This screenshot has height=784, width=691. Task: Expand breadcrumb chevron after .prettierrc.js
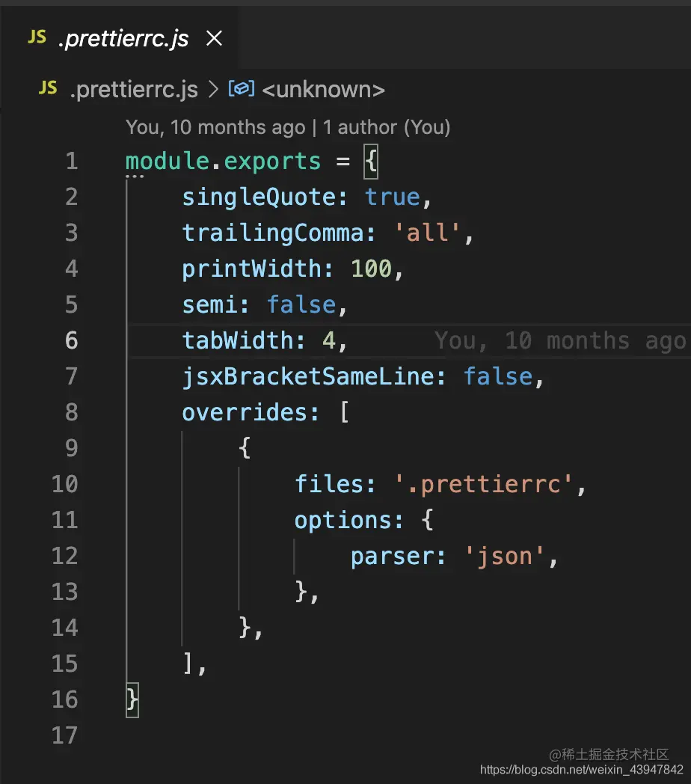[x=213, y=90]
